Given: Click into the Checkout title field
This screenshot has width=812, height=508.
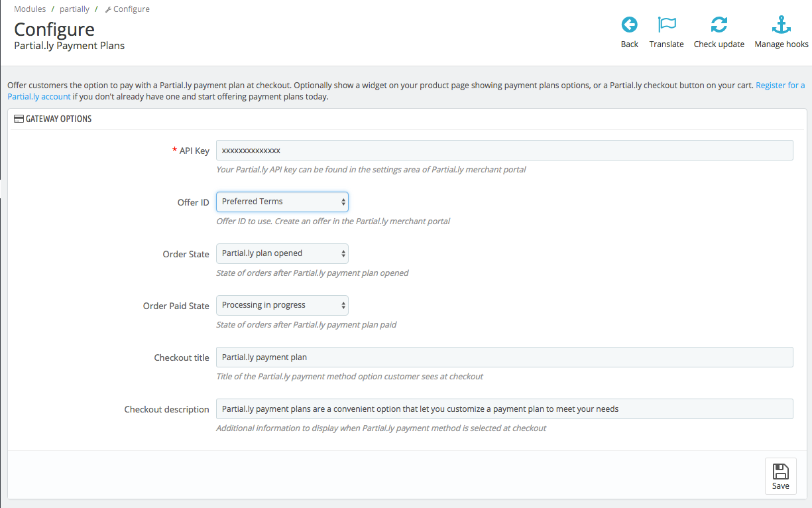Looking at the screenshot, I should point(504,357).
